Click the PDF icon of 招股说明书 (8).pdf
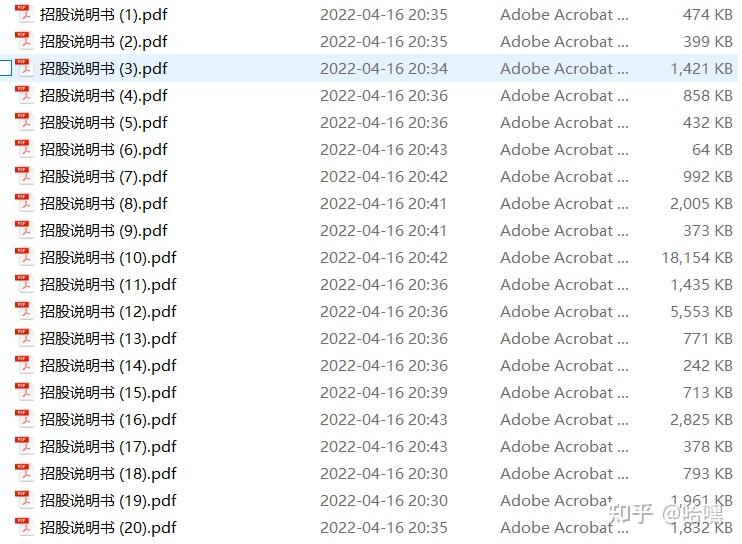 point(24,203)
